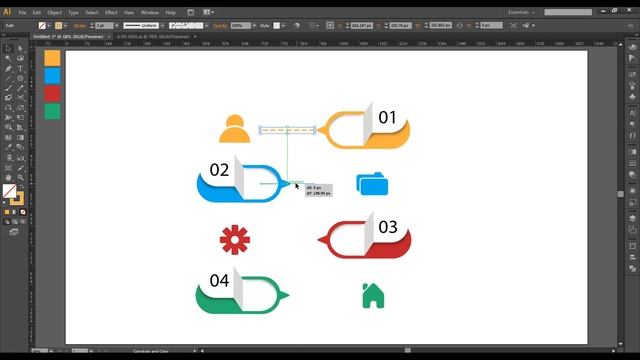The width and height of the screenshot is (640, 360).
Task: Open the Type menu
Action: point(73,13)
